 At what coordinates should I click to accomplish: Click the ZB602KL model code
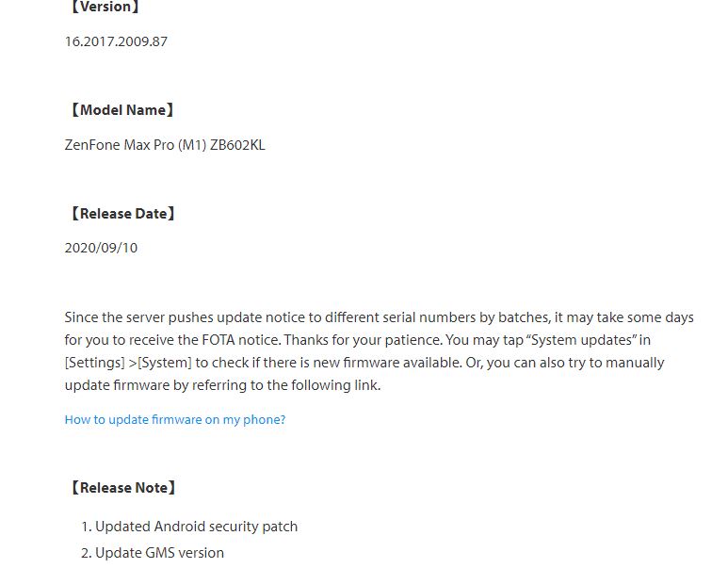[x=238, y=145]
